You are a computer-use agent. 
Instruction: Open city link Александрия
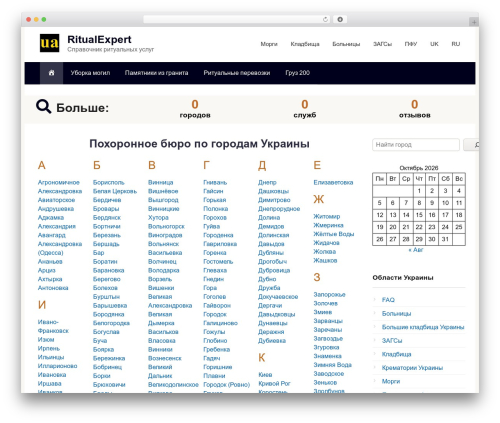tap(57, 226)
